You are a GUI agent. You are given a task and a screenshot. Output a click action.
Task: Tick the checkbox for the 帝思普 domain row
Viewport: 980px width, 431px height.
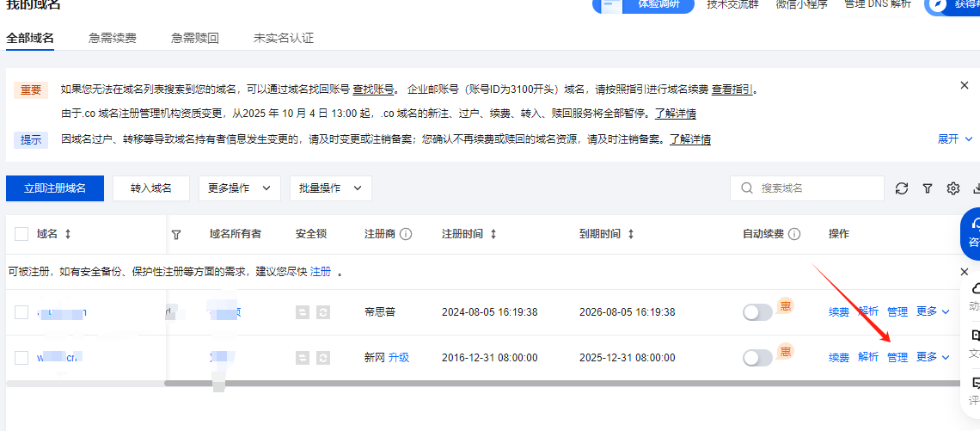(21, 312)
